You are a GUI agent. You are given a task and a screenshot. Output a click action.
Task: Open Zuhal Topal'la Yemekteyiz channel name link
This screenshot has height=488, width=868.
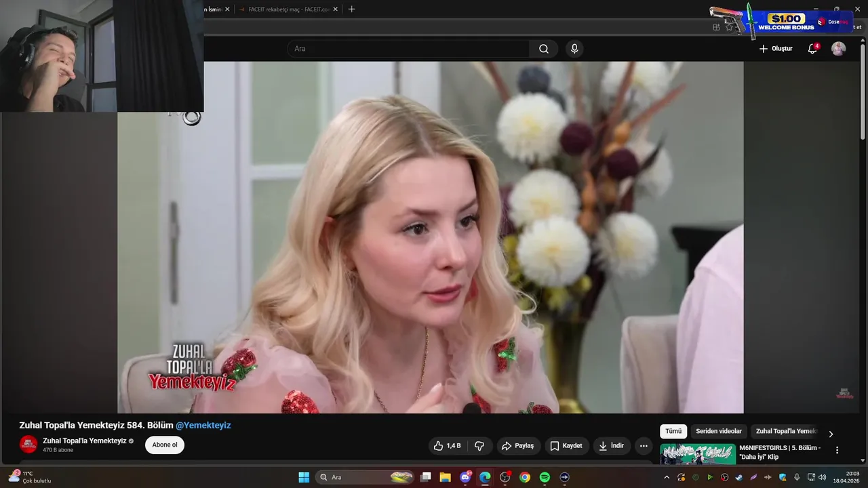pos(85,441)
